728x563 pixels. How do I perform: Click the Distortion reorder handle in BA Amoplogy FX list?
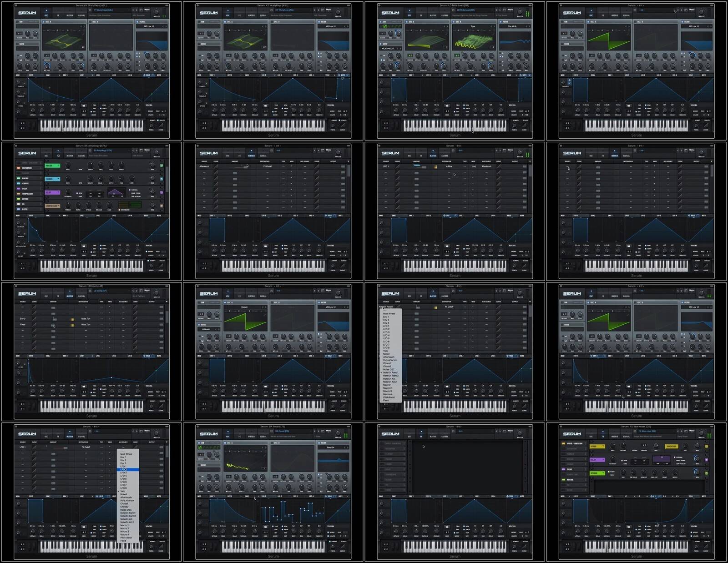click(x=40, y=168)
